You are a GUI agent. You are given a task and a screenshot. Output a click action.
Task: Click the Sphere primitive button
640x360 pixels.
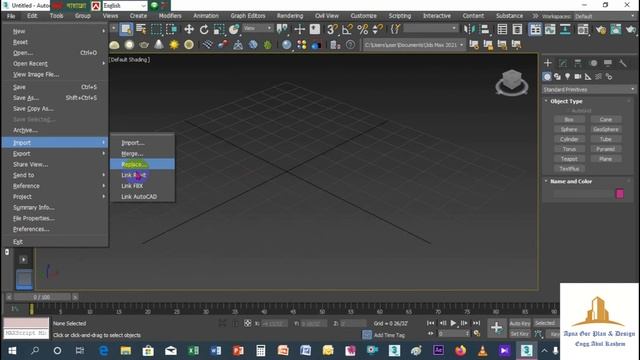(x=569, y=129)
